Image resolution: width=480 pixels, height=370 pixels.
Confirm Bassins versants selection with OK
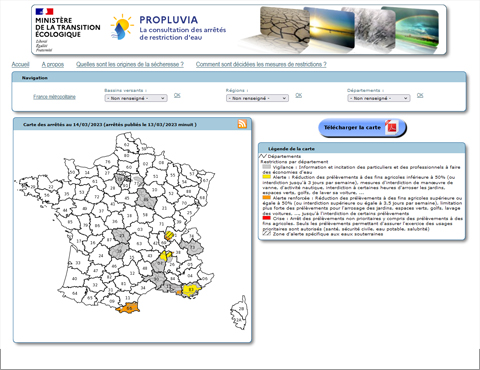(177, 95)
